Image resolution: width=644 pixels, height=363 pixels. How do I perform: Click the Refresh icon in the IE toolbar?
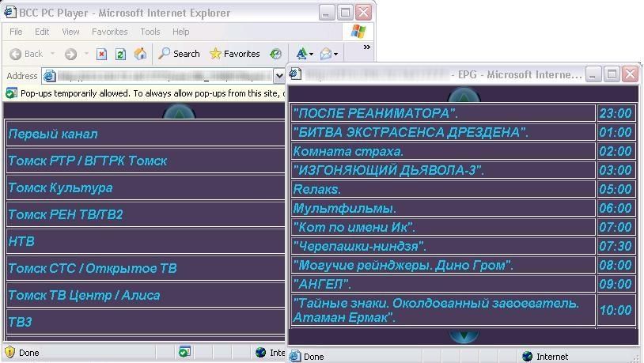point(120,54)
